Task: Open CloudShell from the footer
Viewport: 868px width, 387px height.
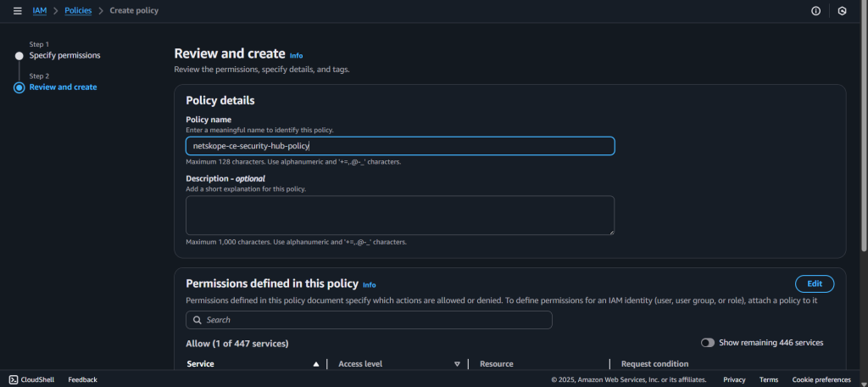Action: 31,380
